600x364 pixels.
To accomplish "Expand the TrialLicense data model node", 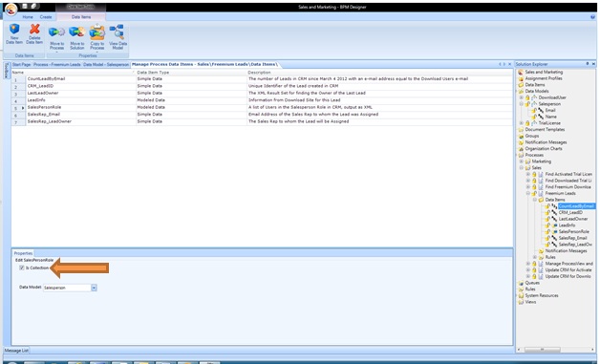I will click(x=521, y=123).
